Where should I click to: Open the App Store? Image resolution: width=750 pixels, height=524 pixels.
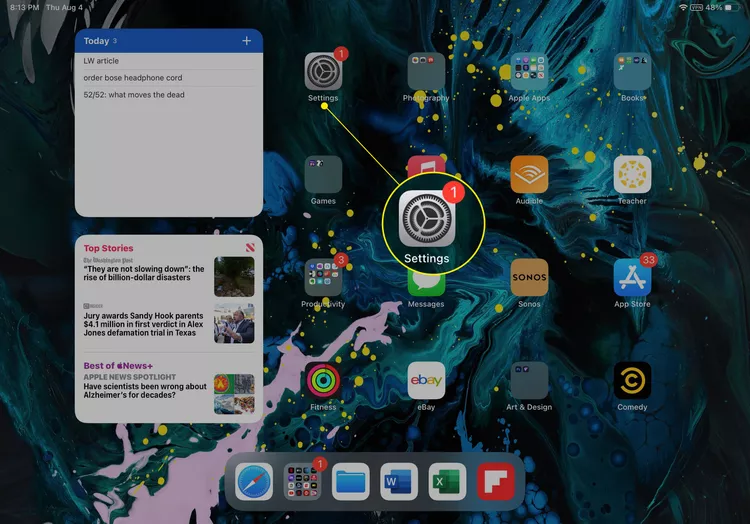click(x=632, y=277)
